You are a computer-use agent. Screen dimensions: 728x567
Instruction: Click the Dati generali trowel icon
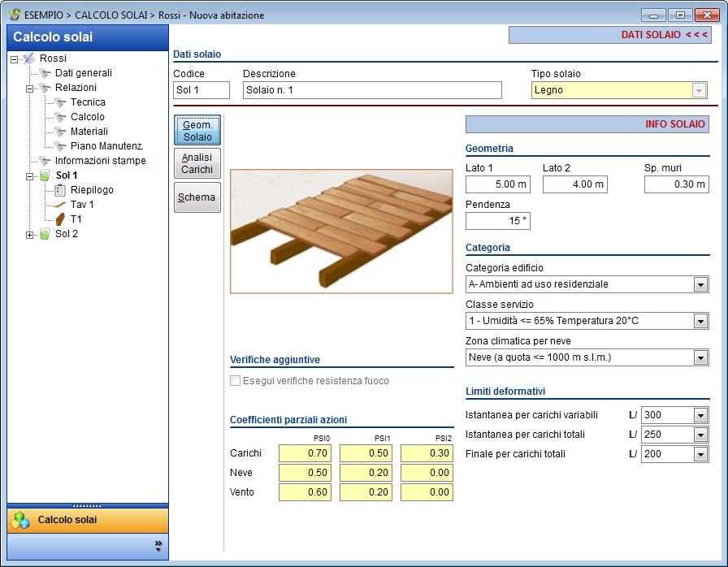[x=45, y=73]
